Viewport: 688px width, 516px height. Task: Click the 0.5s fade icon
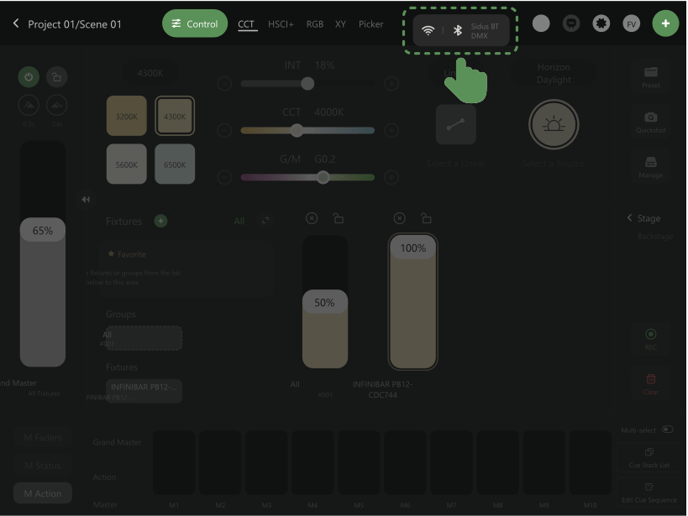click(29, 105)
